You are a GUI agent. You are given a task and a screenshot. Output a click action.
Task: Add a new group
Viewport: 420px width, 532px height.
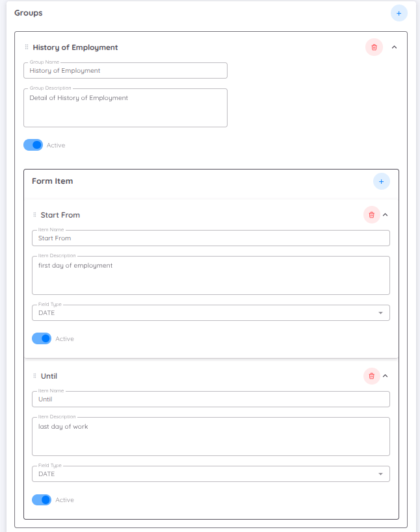click(399, 12)
